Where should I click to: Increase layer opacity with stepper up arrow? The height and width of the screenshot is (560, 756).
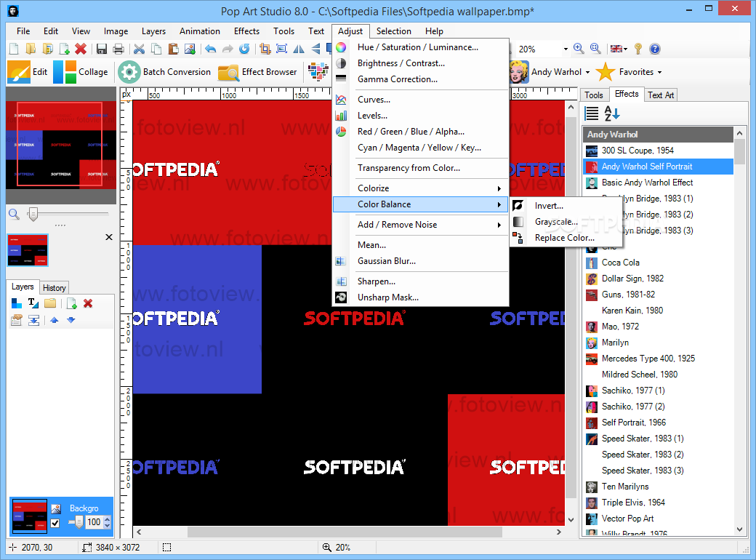coord(107,519)
